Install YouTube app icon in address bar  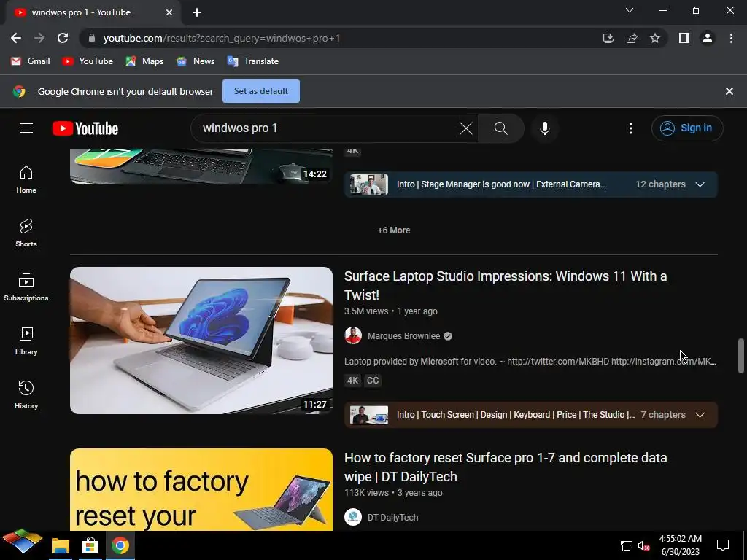click(x=608, y=38)
